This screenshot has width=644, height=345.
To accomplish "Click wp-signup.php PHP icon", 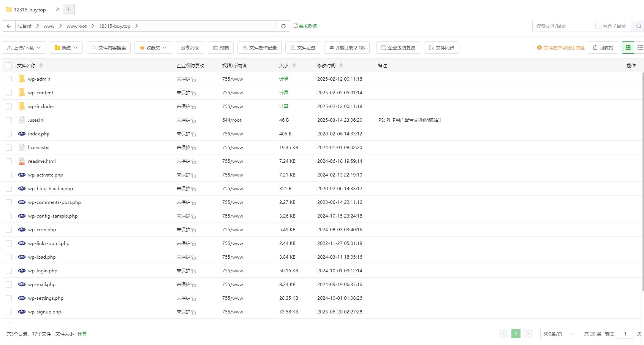I will tap(22, 312).
